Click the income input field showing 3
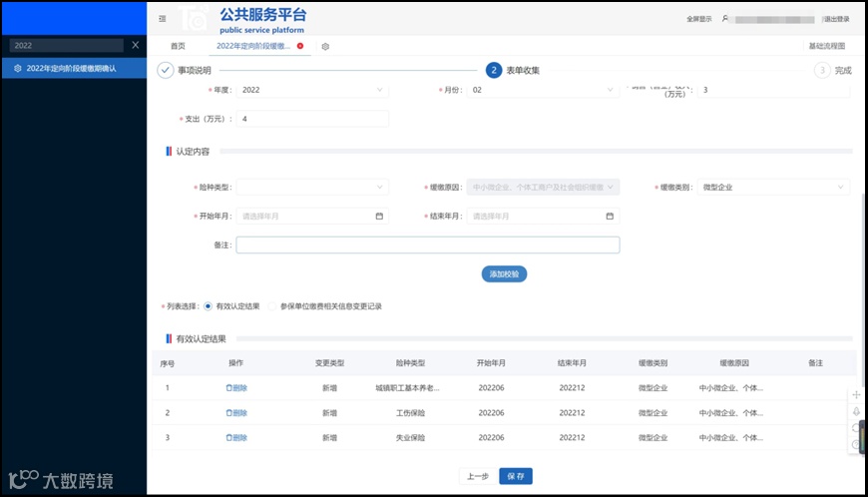Image resolution: width=868 pixels, height=497 pixels. click(773, 90)
